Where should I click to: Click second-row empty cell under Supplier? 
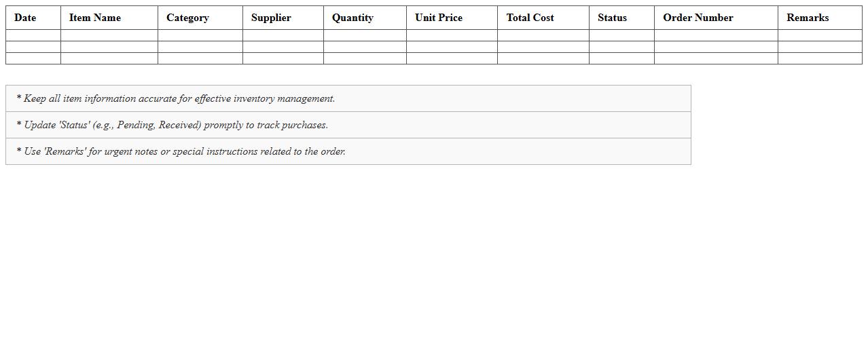(283, 47)
